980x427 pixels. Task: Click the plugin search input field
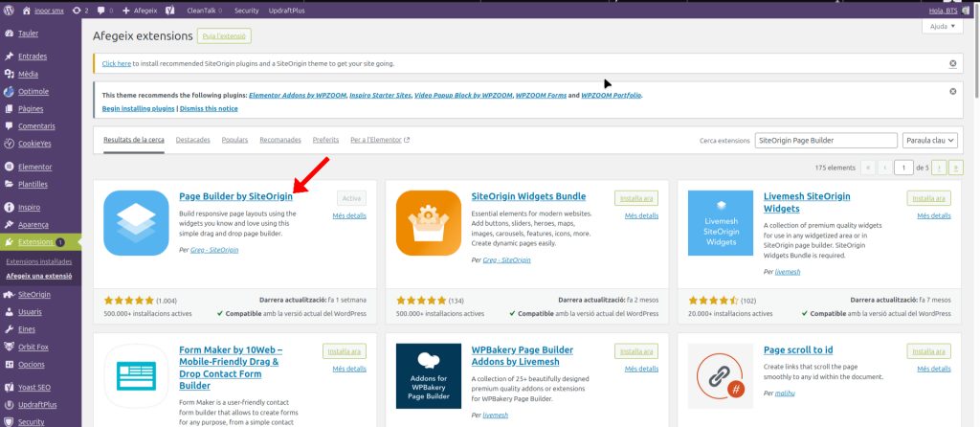click(824, 140)
